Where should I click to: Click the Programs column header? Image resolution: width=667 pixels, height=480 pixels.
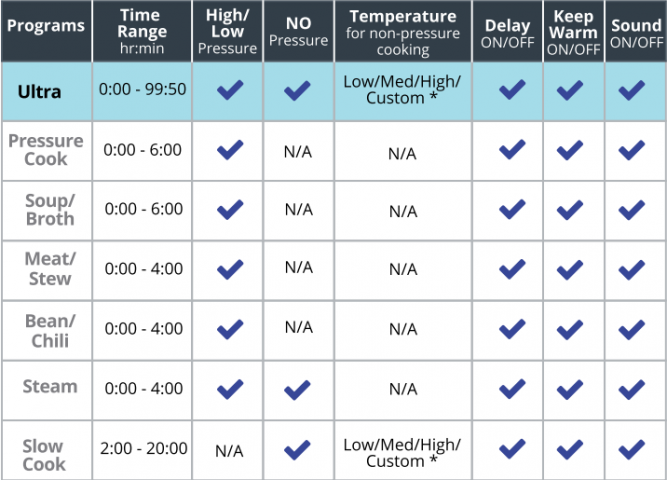tap(46, 26)
